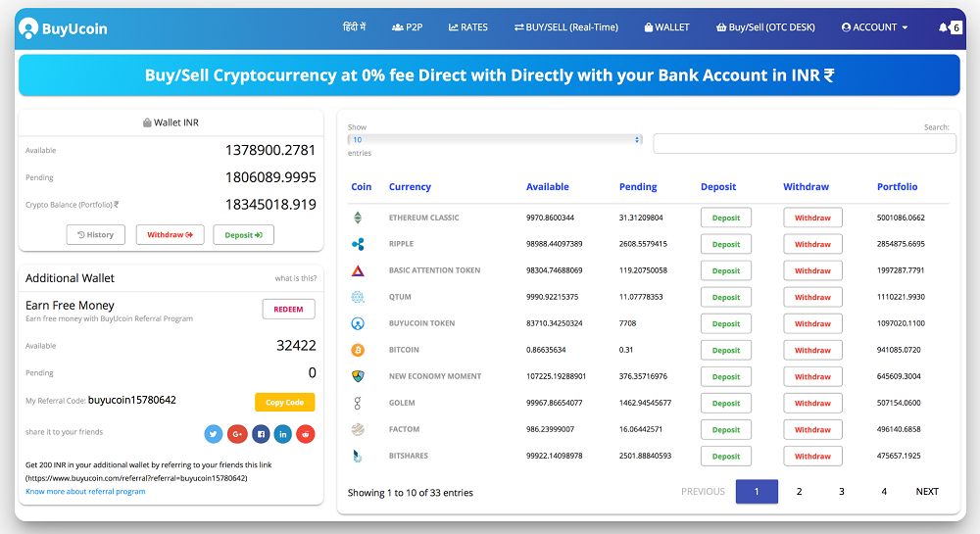Deposit Basic Attention Token
980x534 pixels.
click(x=725, y=270)
